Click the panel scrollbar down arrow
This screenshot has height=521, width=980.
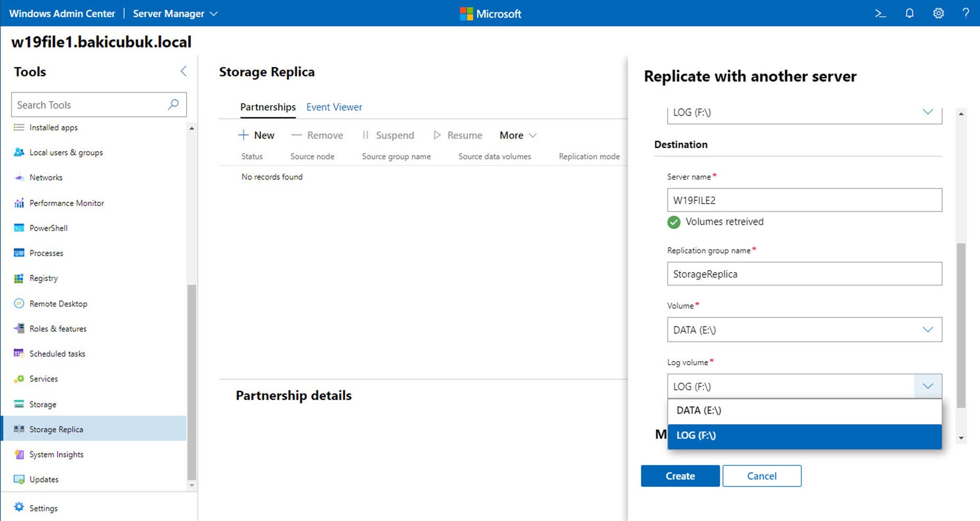tap(961, 438)
